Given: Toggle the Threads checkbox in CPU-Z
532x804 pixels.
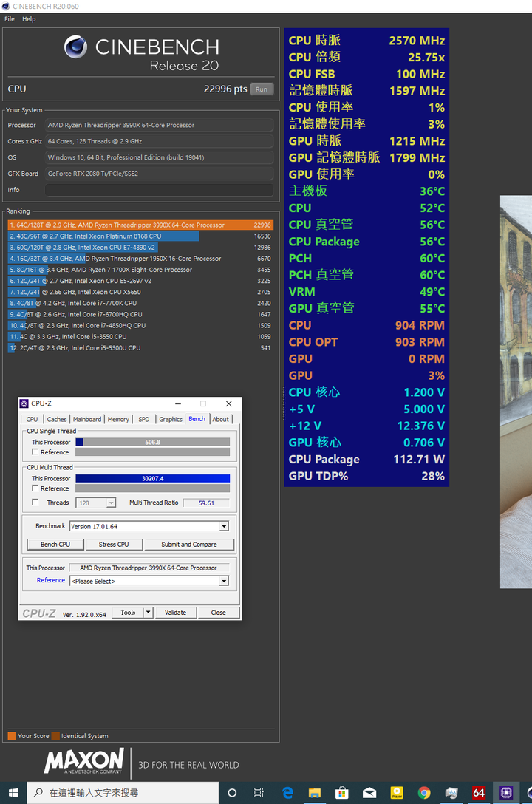Looking at the screenshot, I should click(x=35, y=502).
